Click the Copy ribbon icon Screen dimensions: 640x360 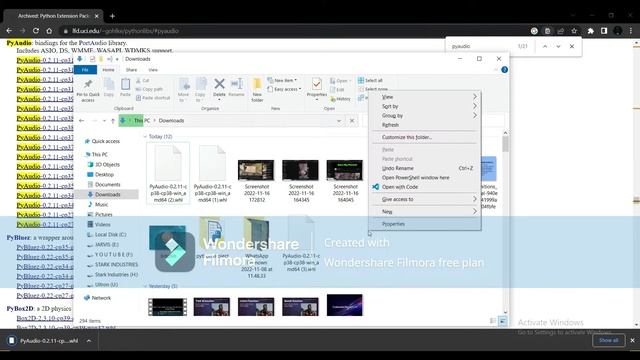109,87
